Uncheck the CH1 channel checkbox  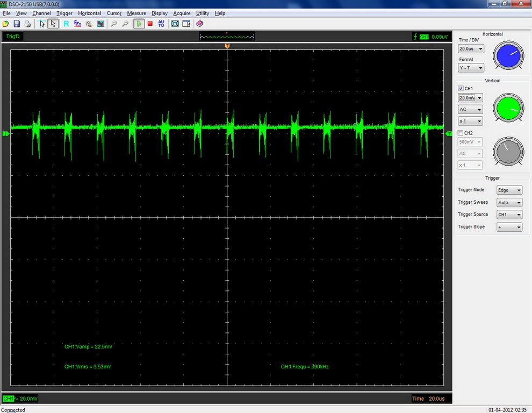[461, 88]
